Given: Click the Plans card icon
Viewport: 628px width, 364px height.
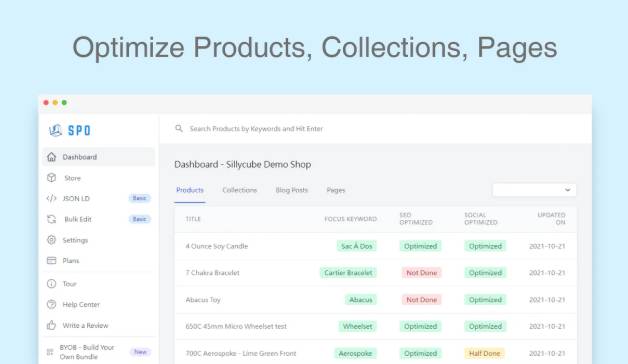Looking at the screenshot, I should coord(51,261).
